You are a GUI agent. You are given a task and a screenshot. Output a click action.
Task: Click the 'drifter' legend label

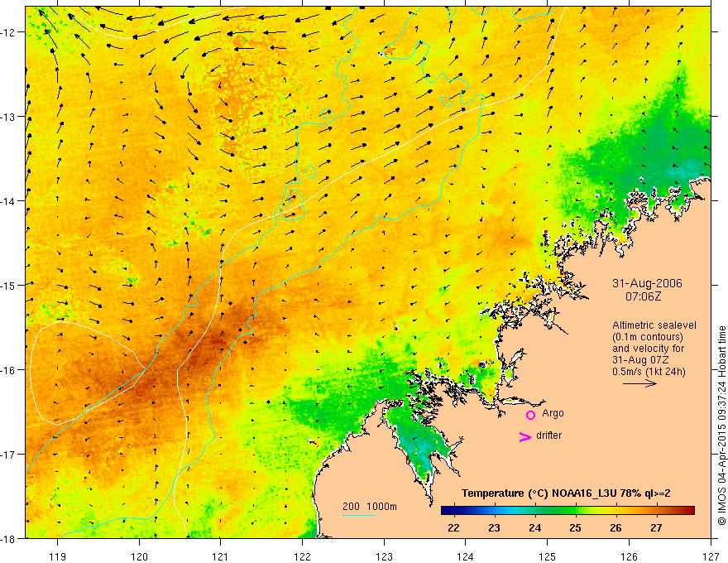(x=548, y=435)
